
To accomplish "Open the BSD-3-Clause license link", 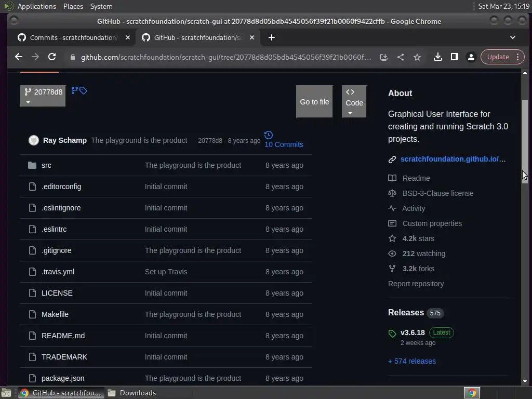I will tap(438, 193).
